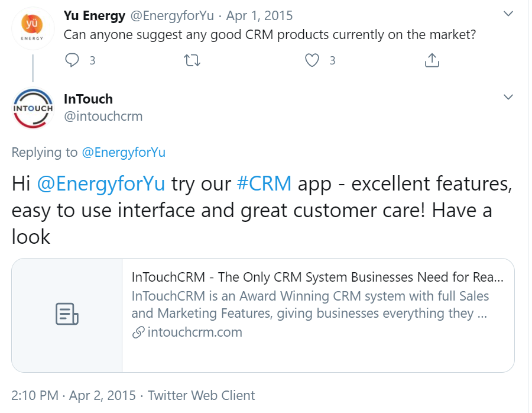Click the Apr 1, 2015 tweet date
The image size is (532, 413).
[259, 15]
